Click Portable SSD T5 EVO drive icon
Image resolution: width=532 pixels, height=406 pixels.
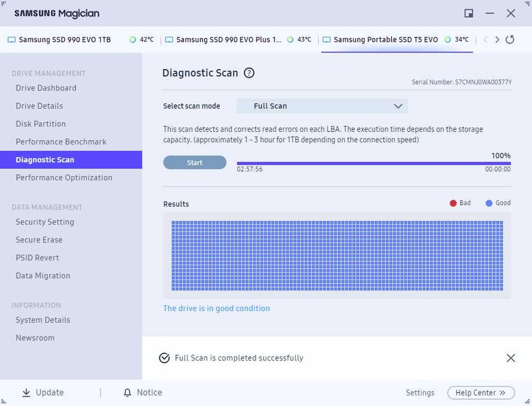326,39
